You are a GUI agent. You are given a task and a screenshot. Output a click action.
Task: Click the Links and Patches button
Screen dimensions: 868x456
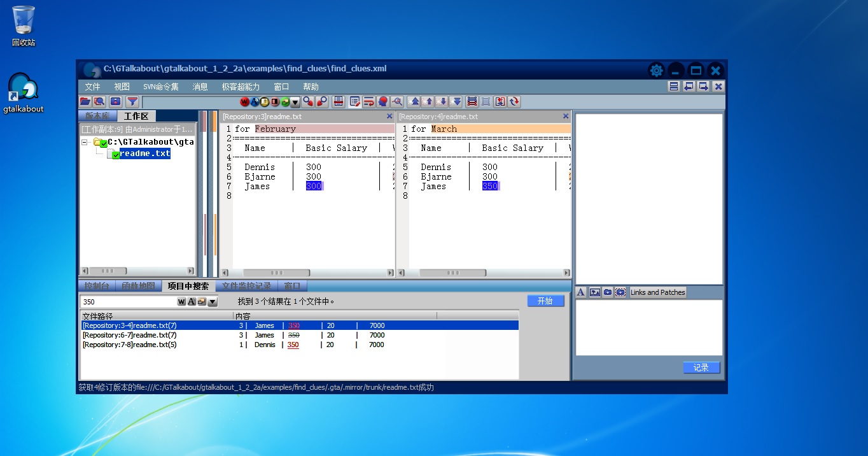point(658,292)
